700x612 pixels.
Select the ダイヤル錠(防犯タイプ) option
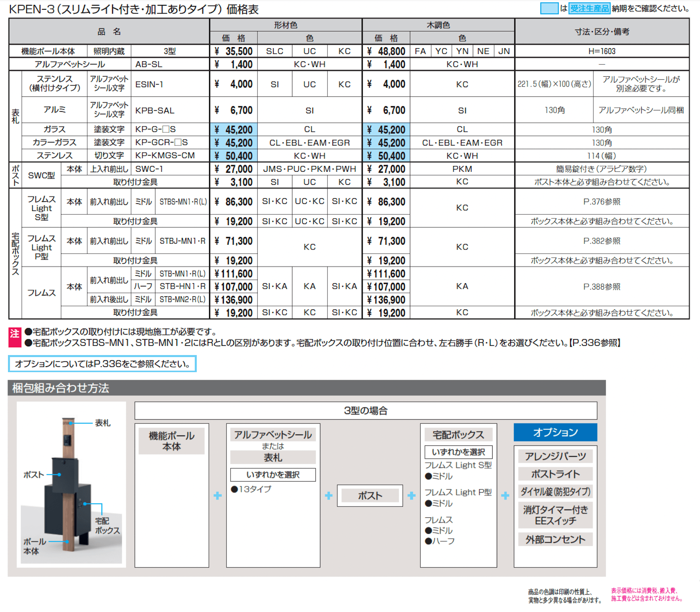coord(556,492)
